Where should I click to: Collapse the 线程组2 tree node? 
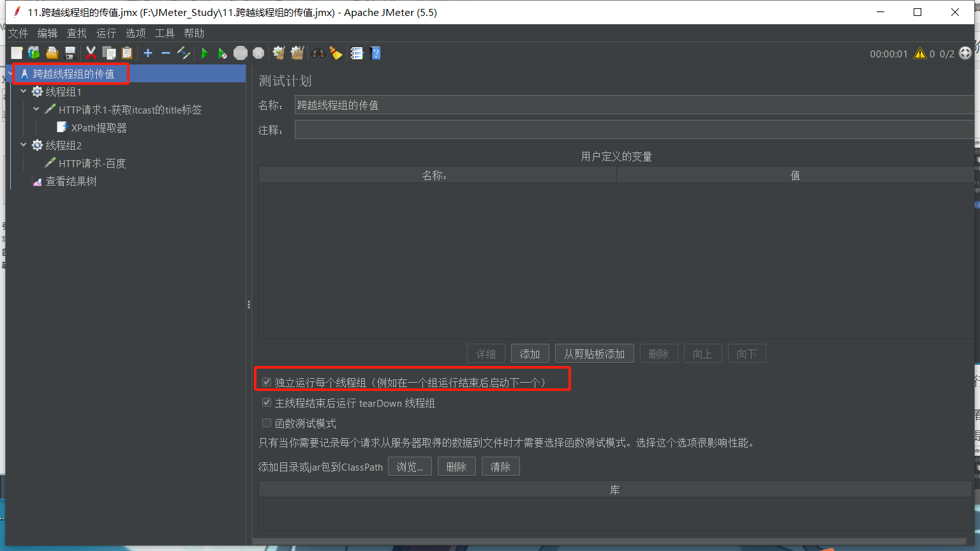[x=24, y=145]
